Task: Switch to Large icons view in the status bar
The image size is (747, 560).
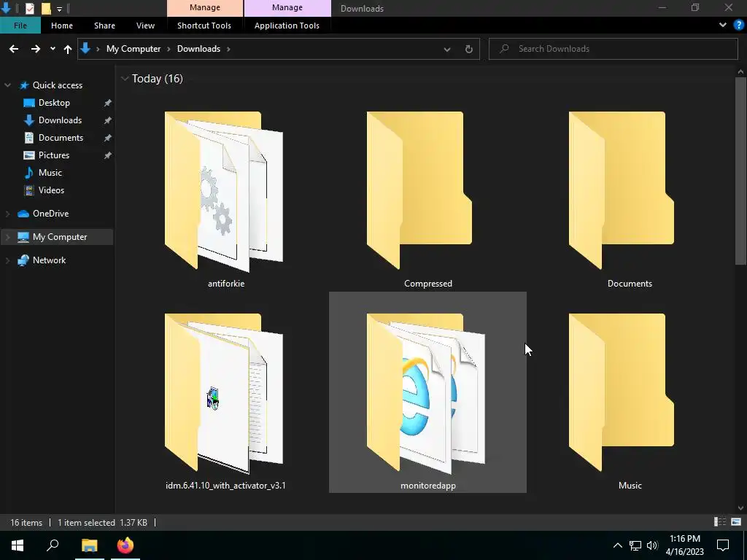Action: tap(736, 522)
